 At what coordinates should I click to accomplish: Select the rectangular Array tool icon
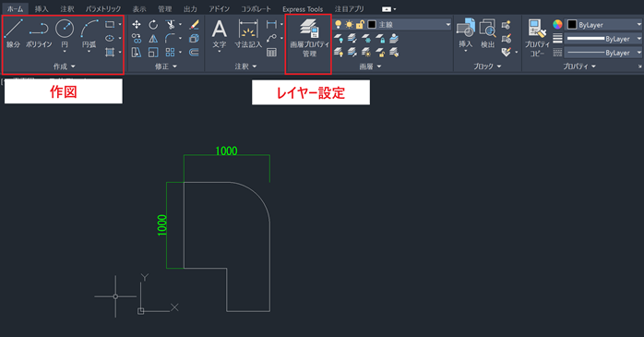[170, 53]
